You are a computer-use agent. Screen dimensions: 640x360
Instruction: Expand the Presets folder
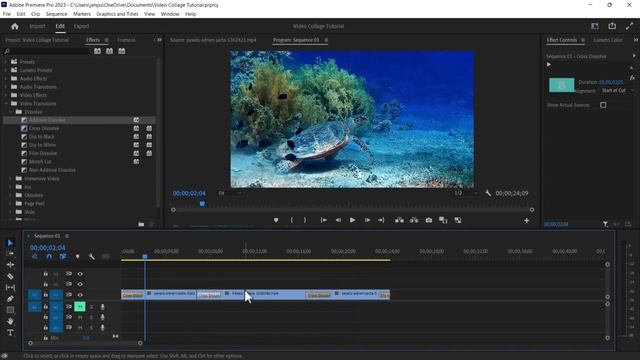click(x=6, y=62)
